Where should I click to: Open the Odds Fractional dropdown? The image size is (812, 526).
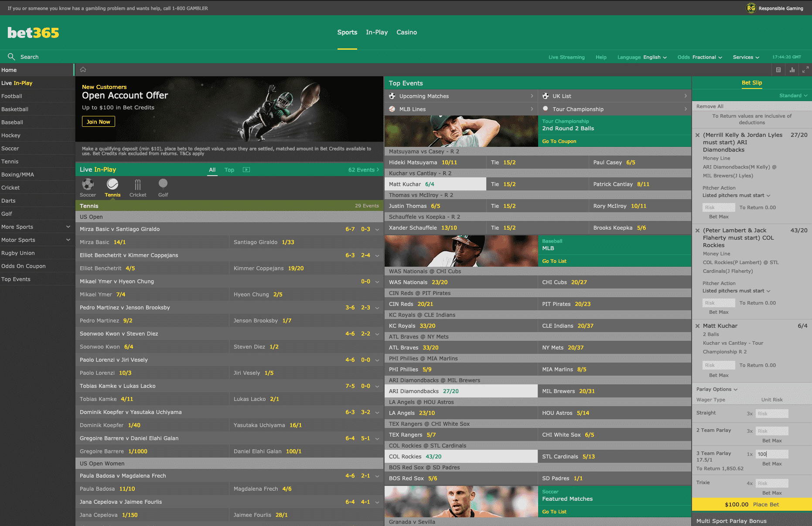tap(699, 57)
